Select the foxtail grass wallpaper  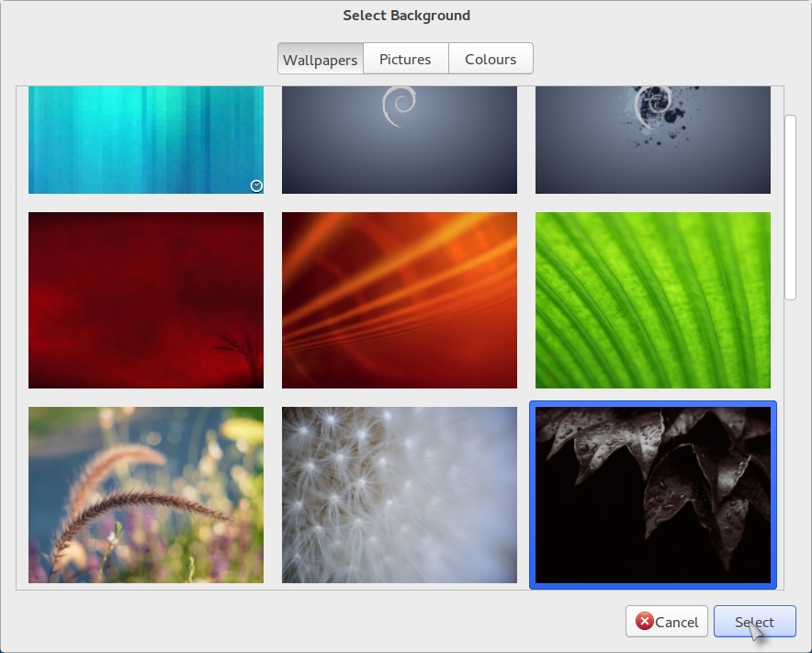(145, 495)
